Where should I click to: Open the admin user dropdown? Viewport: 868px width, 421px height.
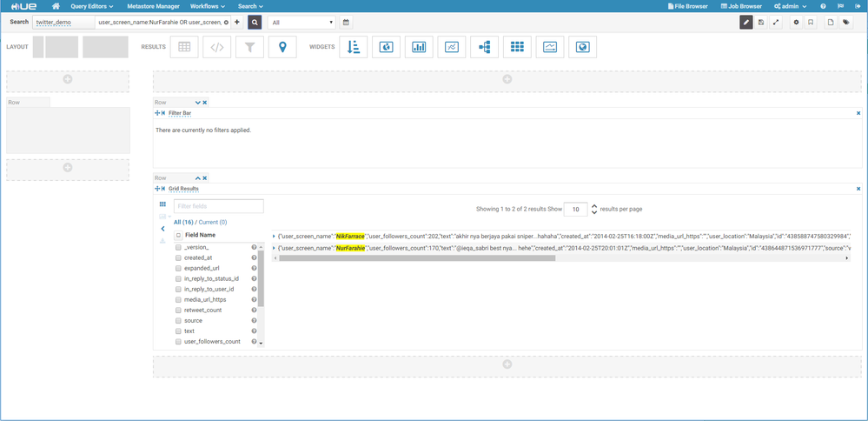click(x=790, y=6)
